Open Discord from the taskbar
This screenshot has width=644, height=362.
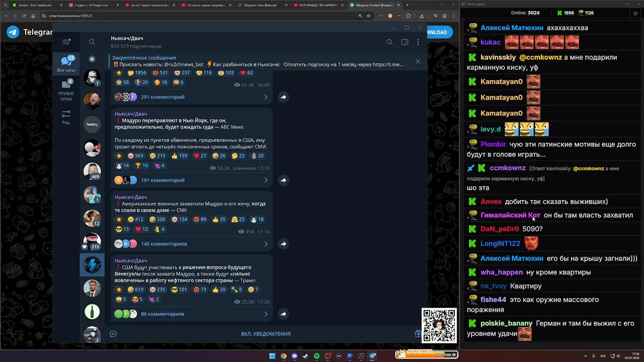(294, 356)
